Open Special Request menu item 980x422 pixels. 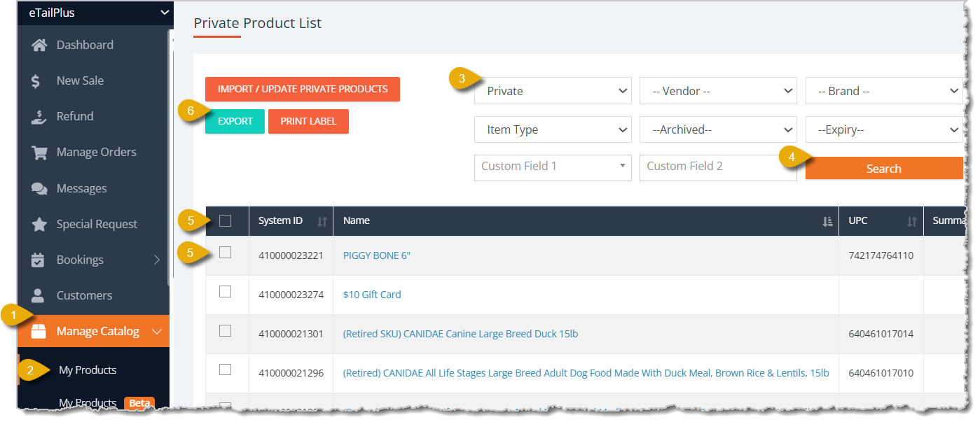[97, 224]
